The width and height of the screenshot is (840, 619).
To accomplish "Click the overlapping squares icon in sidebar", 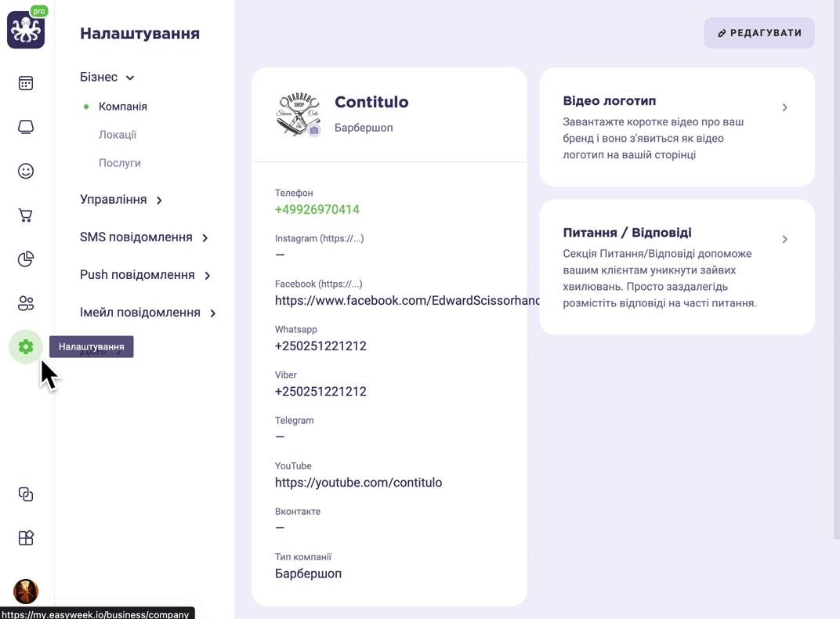I will 26,494.
